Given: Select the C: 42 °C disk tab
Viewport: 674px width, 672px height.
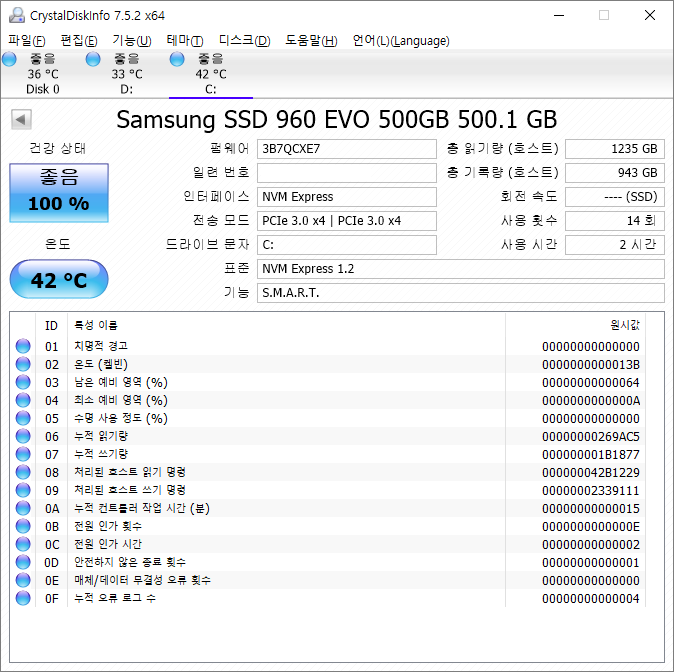Looking at the screenshot, I should (211, 74).
